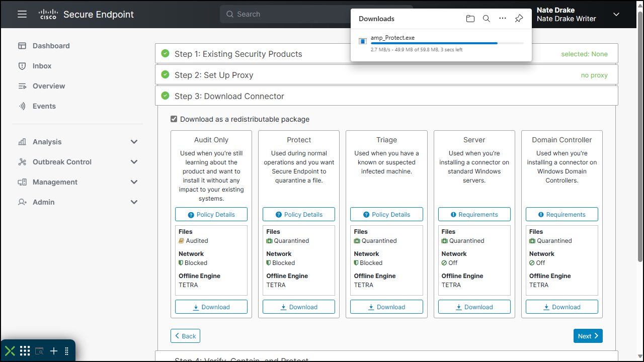Open Overview from the sidebar
The image size is (644, 362).
pyautogui.click(x=48, y=86)
